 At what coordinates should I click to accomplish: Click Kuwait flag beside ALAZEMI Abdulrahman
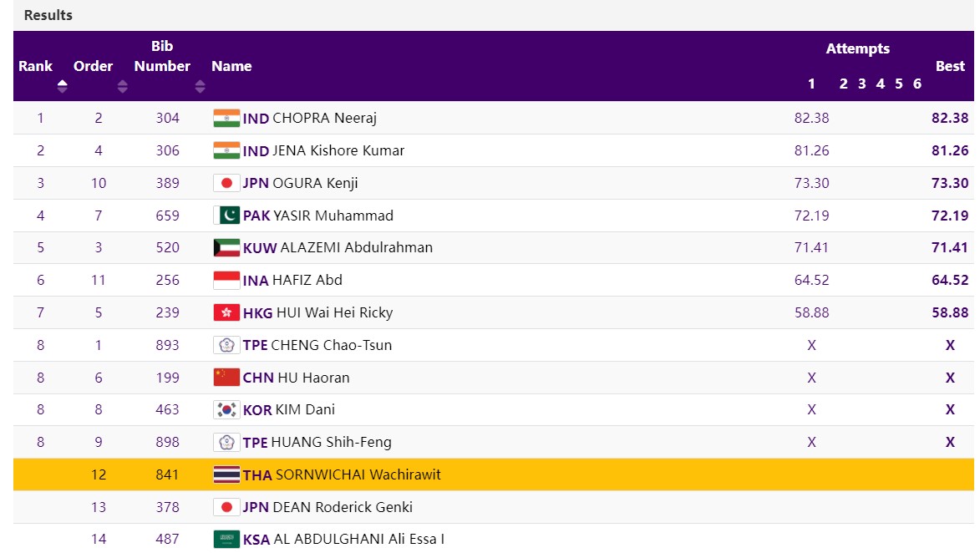click(x=226, y=248)
